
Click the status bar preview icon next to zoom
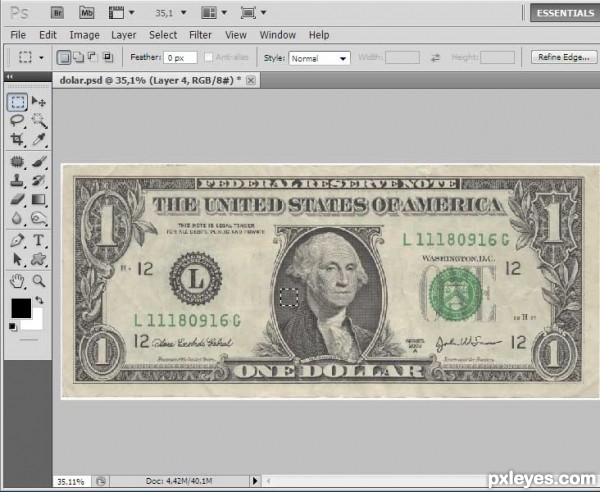click(101, 481)
